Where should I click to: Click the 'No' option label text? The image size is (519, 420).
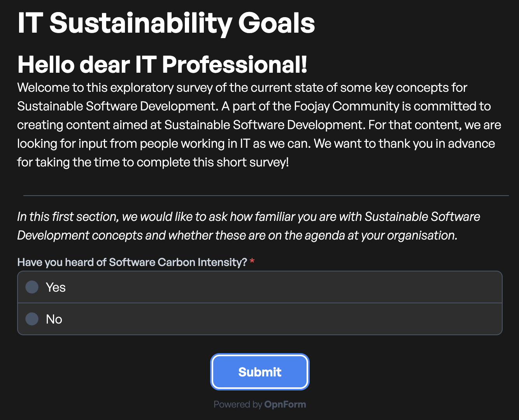54,319
